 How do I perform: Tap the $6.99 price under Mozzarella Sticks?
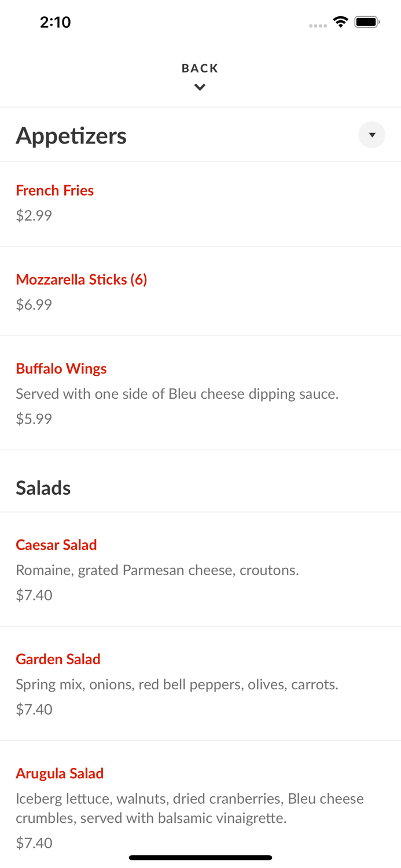tap(33, 304)
